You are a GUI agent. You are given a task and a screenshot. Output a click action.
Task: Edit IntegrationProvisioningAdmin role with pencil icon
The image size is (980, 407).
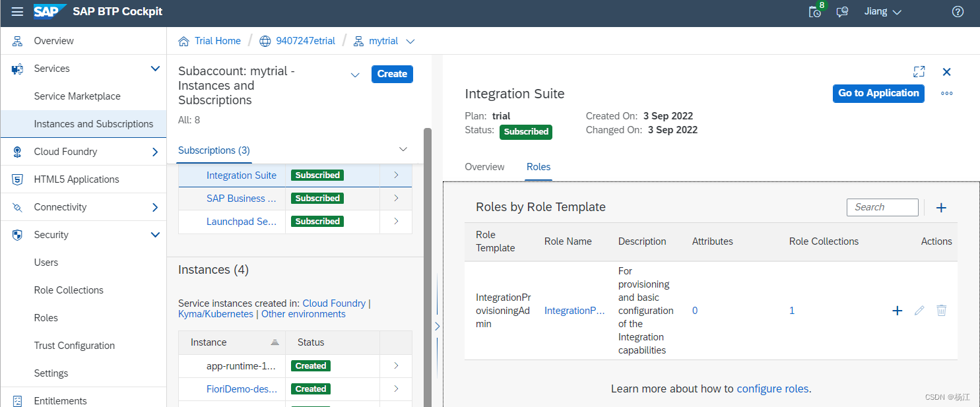tap(919, 310)
